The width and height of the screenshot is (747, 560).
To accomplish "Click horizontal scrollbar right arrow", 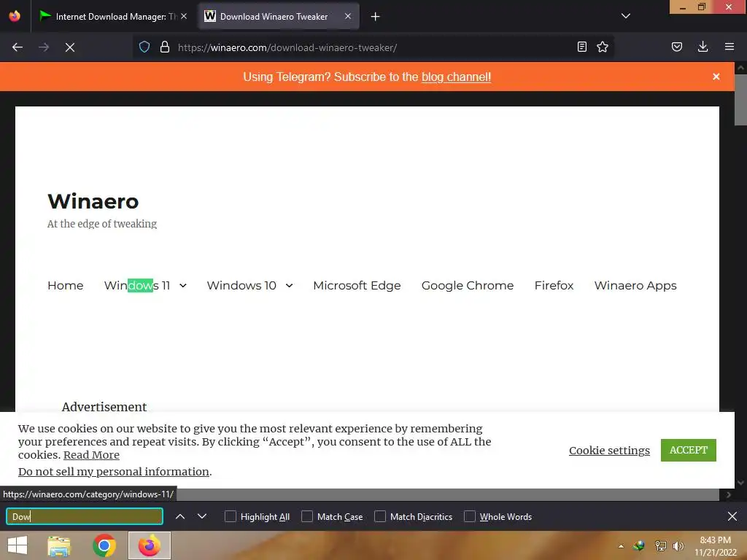I will 729,495.
